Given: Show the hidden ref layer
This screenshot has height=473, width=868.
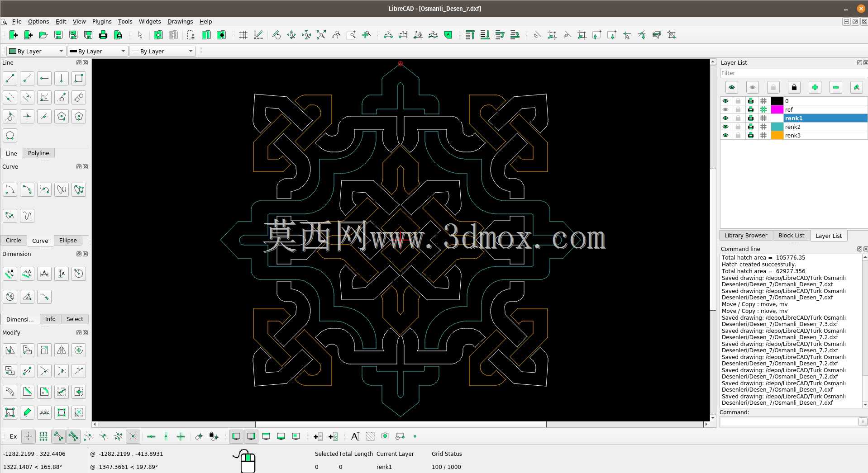Looking at the screenshot, I should pos(725,109).
